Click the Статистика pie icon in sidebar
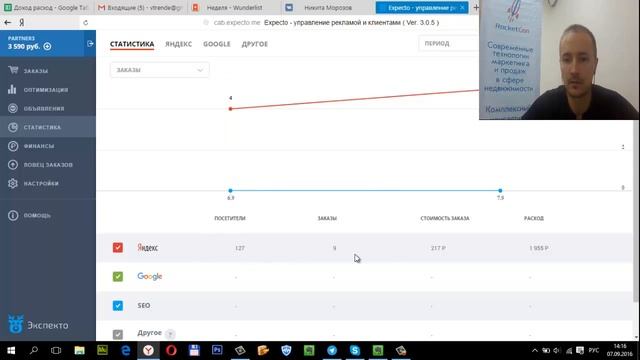This screenshot has width=640, height=360. tap(13, 127)
